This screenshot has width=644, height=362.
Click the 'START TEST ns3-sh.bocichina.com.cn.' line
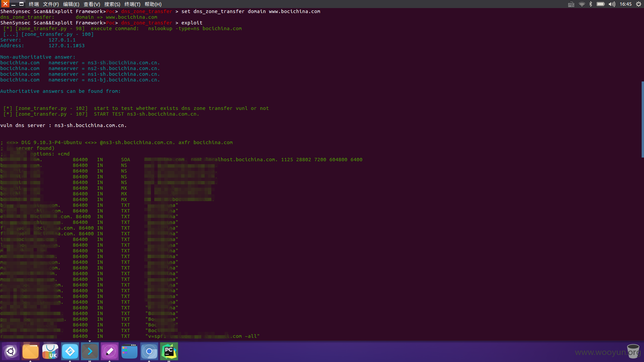click(x=101, y=114)
